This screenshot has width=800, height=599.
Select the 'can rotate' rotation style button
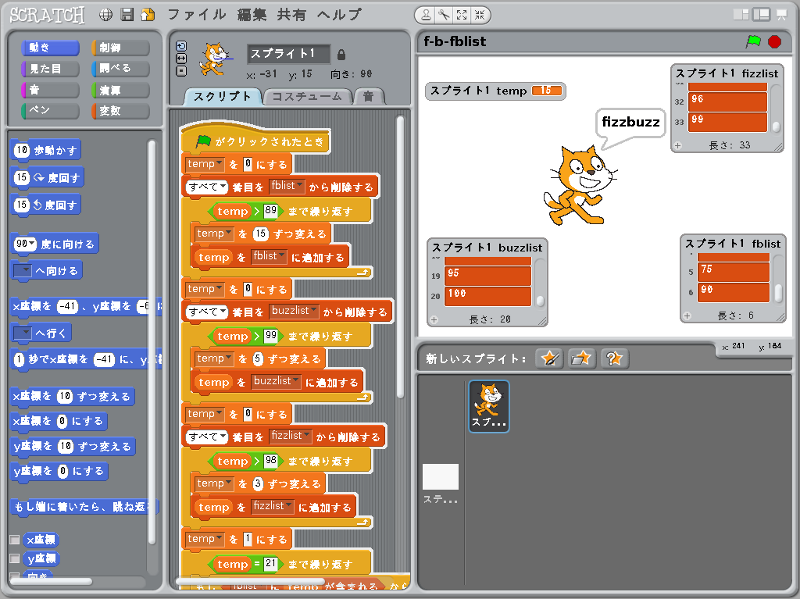[x=182, y=46]
